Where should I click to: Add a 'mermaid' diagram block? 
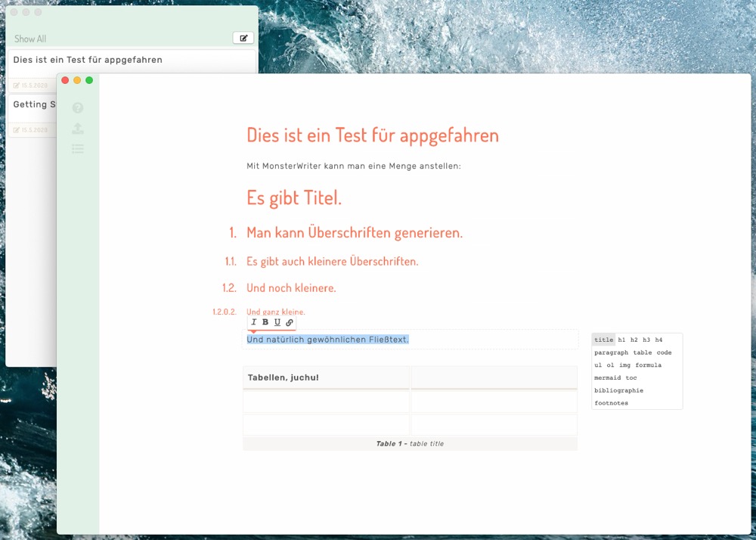[x=607, y=378]
